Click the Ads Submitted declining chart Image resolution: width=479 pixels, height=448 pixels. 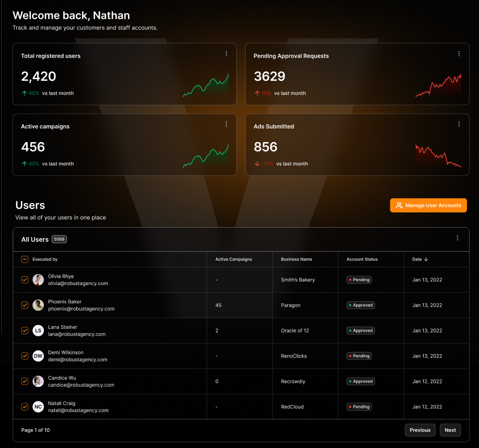click(438, 156)
